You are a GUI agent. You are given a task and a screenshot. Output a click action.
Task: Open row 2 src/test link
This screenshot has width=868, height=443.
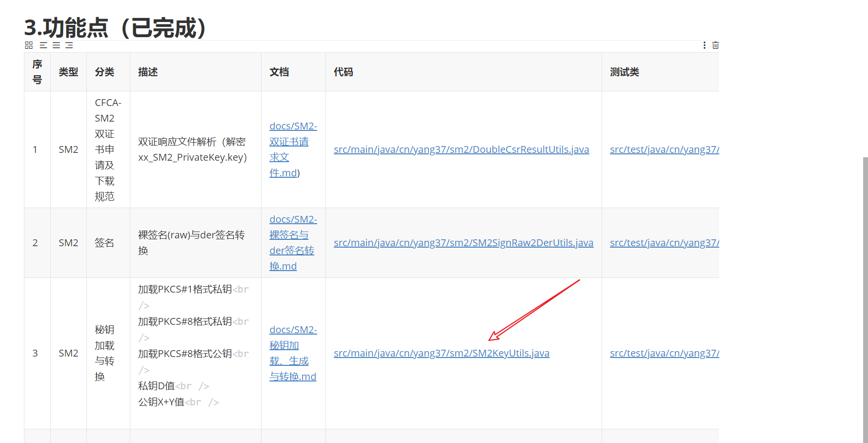pos(665,243)
